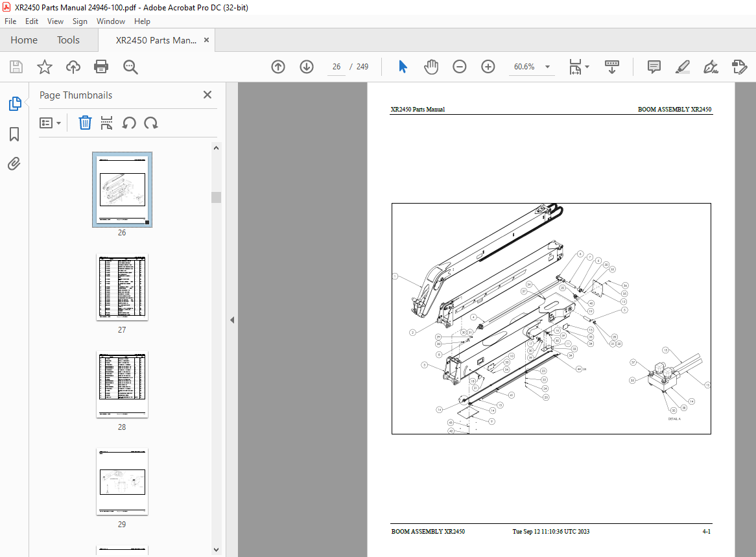Click the read mode scrolling icon
756x557 pixels.
pyautogui.click(x=612, y=67)
